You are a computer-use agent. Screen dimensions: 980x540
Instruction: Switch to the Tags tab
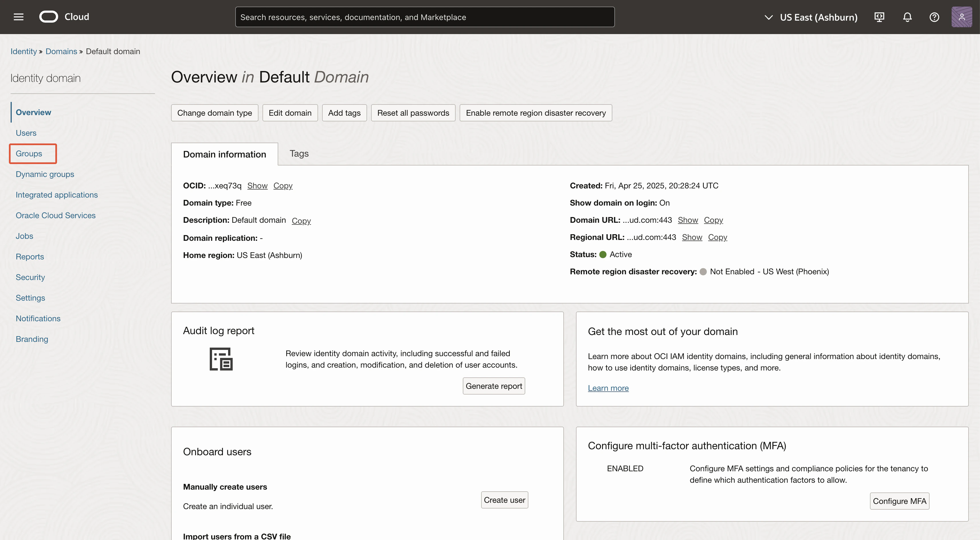pos(299,153)
